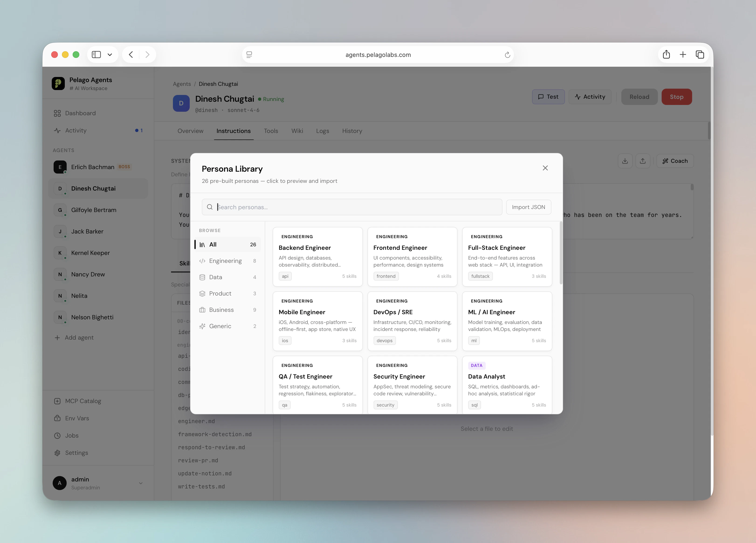The width and height of the screenshot is (756, 543).
Task: Preview the Mobile Engineer persona
Action: tap(317, 321)
